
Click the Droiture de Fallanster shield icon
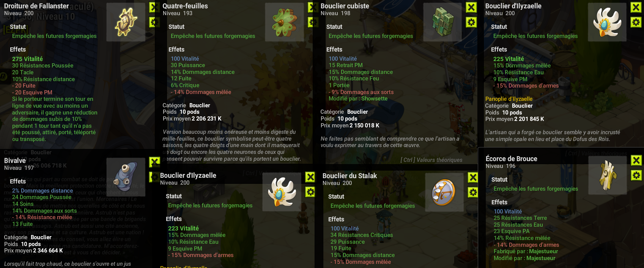[126, 22]
